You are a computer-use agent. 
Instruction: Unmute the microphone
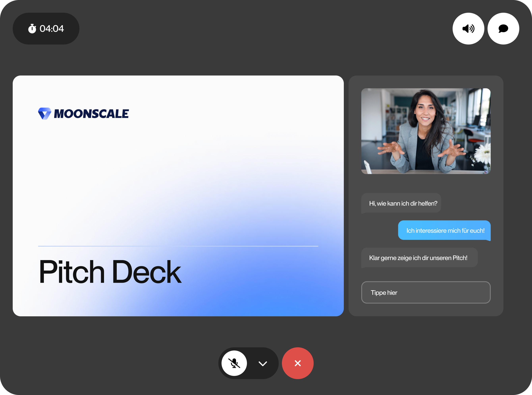point(234,363)
